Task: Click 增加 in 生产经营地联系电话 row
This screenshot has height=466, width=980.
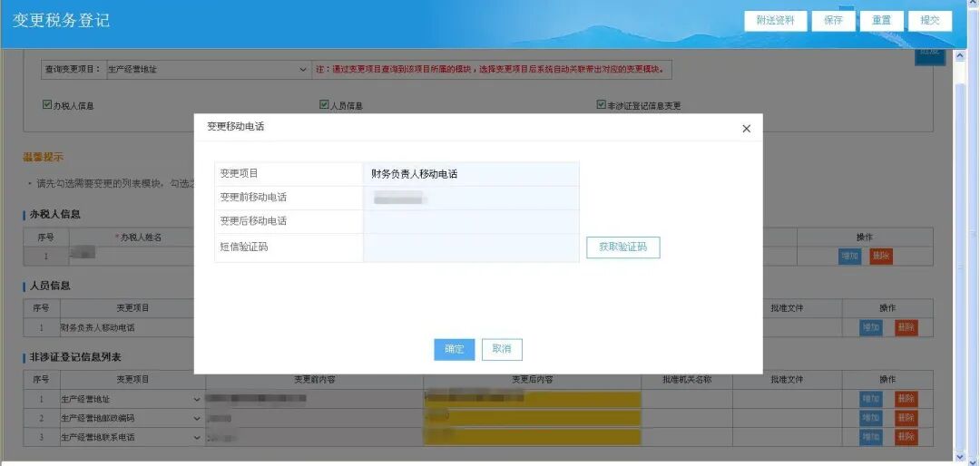Action: [871, 437]
